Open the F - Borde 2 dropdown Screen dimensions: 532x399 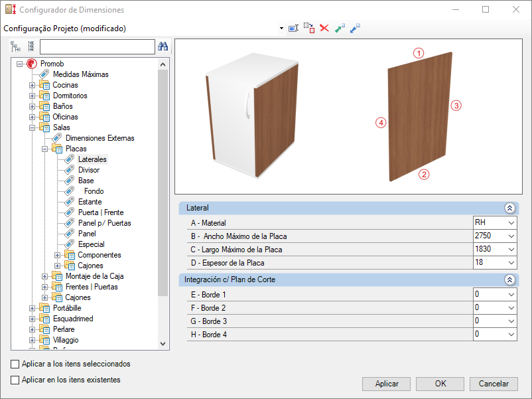tap(511, 307)
